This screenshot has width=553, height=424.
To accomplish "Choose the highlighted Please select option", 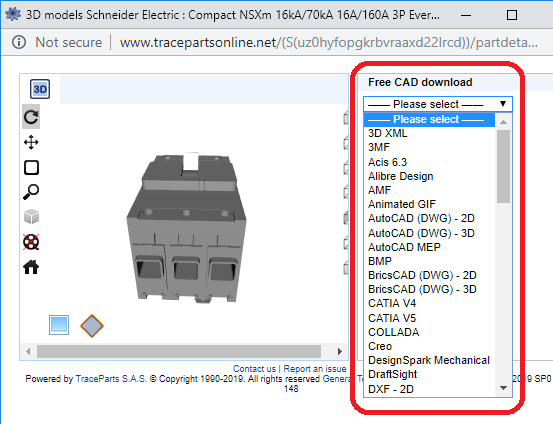I will (x=429, y=119).
